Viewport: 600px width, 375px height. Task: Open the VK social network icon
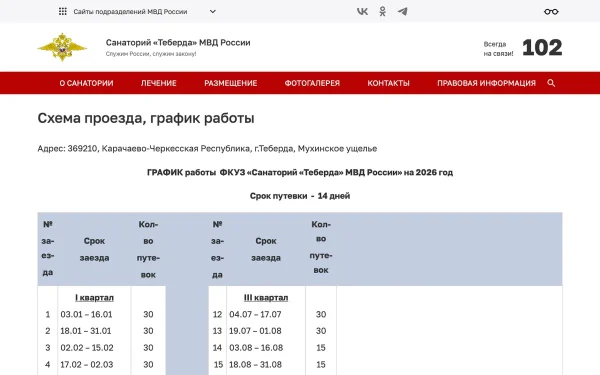point(362,11)
